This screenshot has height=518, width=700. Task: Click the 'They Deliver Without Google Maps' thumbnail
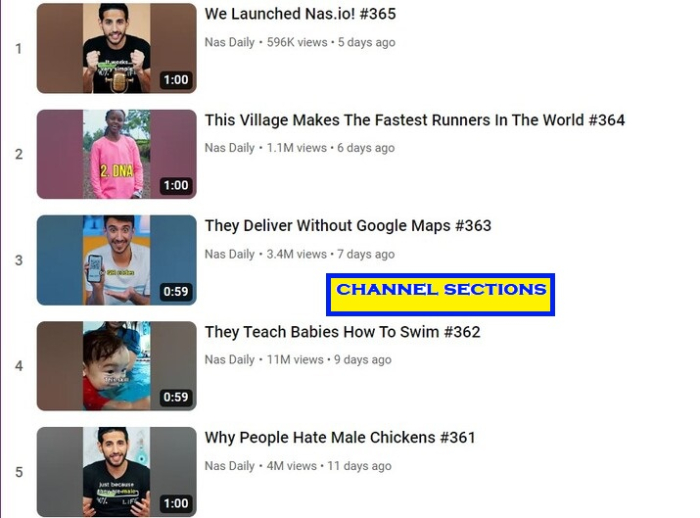coord(117,260)
